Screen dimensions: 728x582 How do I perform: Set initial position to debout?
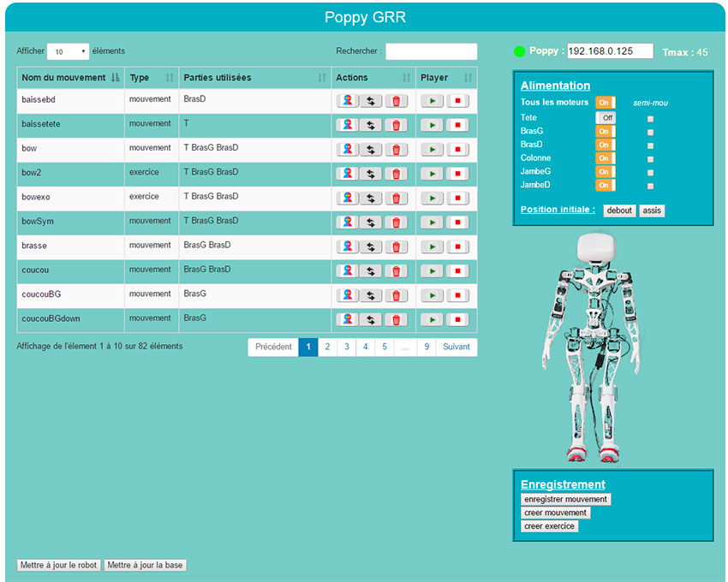pos(619,211)
